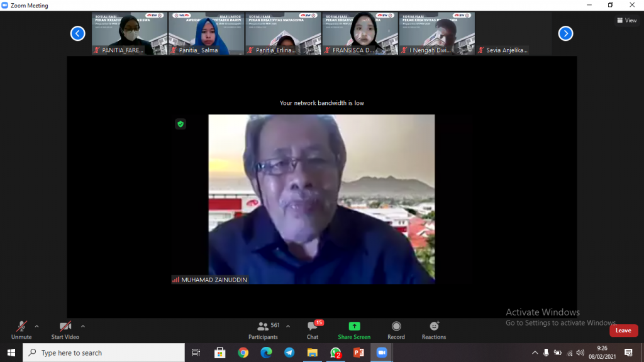This screenshot has height=362, width=644.
Task: Open the Chat panel
Action: (313, 330)
